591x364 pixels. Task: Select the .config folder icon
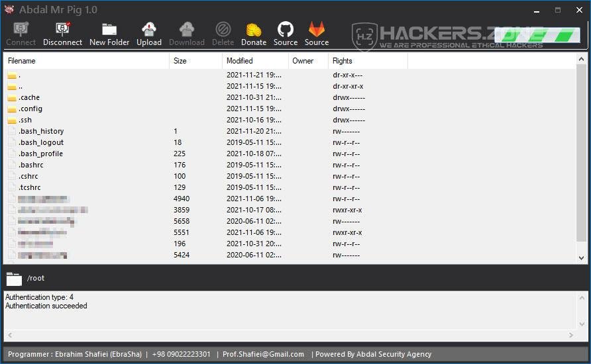12,109
